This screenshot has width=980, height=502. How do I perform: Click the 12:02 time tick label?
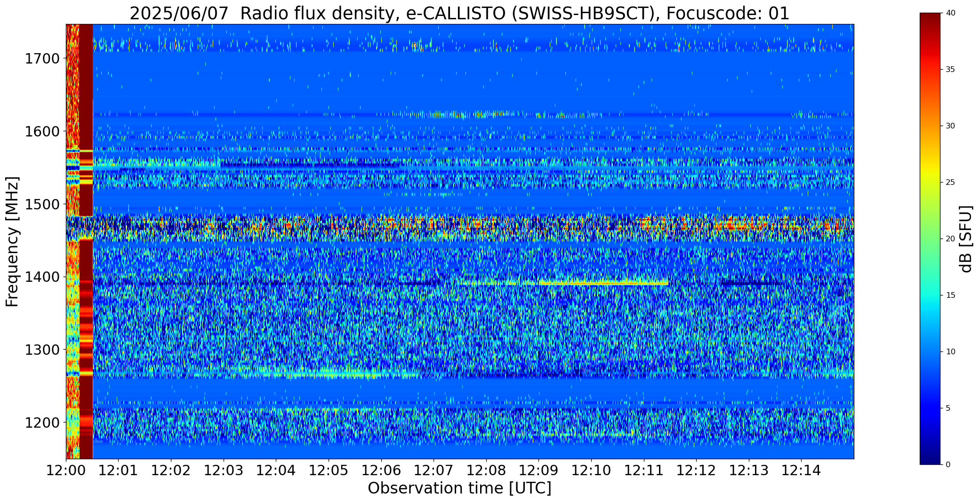[171, 470]
